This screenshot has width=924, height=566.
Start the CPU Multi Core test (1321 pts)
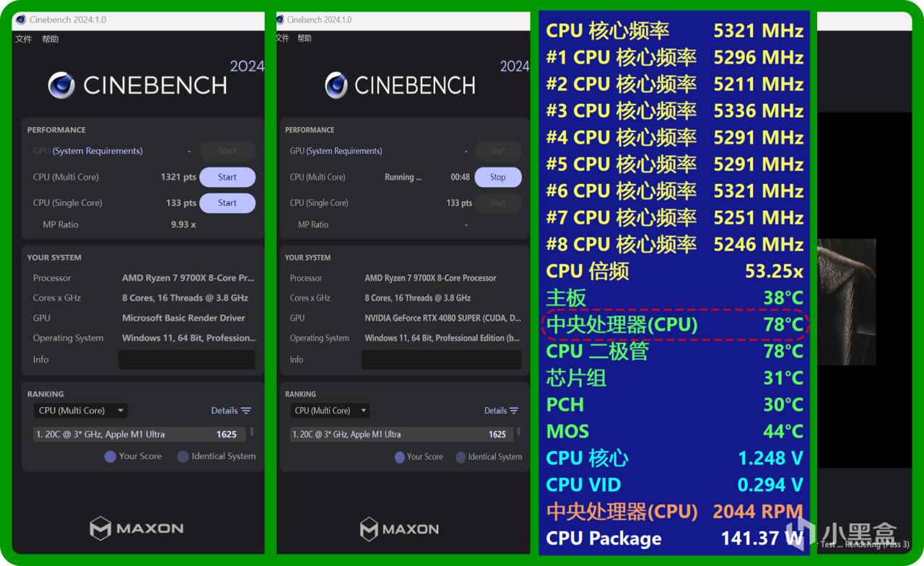227,177
